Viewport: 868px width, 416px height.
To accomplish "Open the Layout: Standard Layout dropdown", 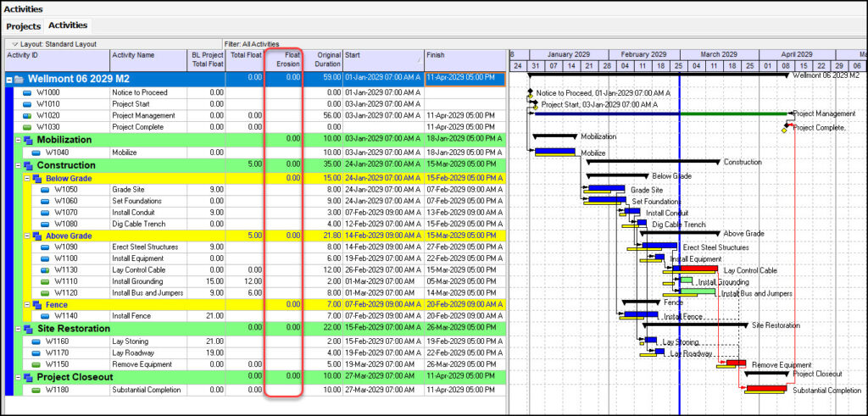I will coord(54,44).
